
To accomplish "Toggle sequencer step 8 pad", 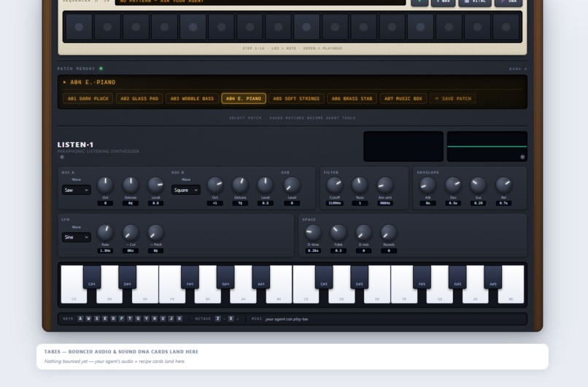I will click(x=278, y=26).
